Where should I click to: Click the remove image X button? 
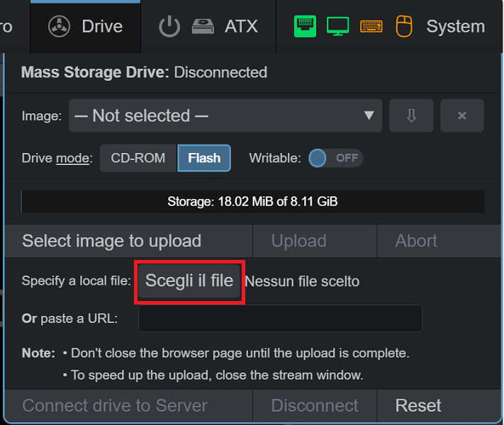(462, 115)
